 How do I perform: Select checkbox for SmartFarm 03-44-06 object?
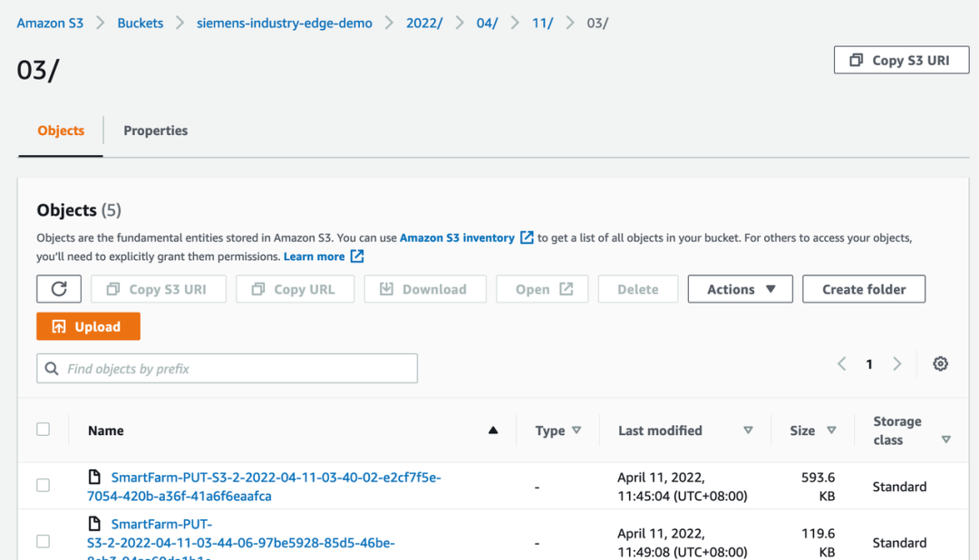(44, 541)
